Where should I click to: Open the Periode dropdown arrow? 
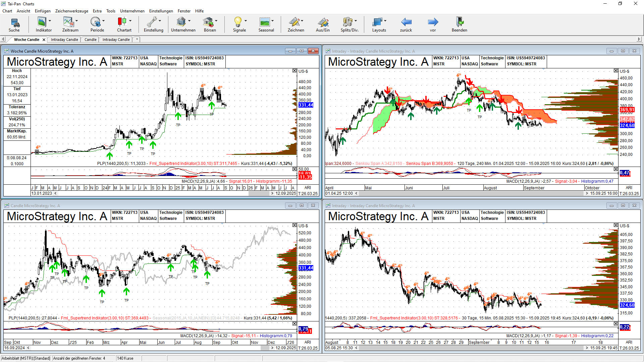pos(104,21)
